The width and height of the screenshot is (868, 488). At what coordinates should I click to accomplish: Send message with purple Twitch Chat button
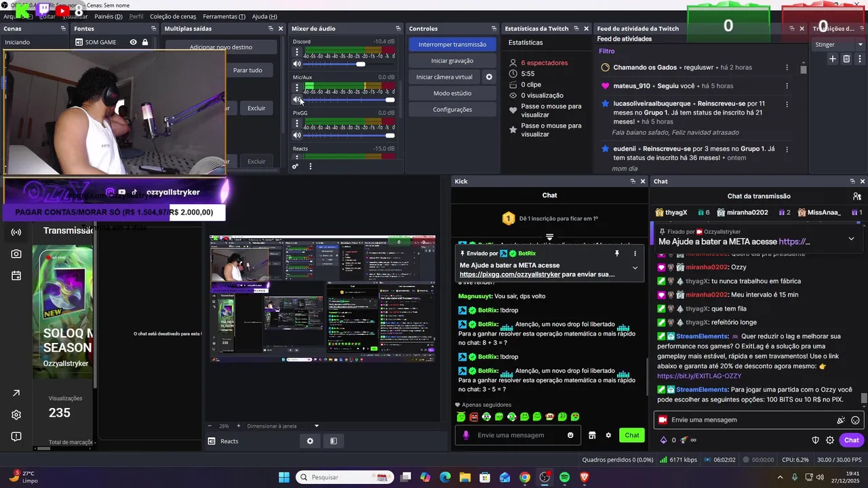click(x=852, y=440)
